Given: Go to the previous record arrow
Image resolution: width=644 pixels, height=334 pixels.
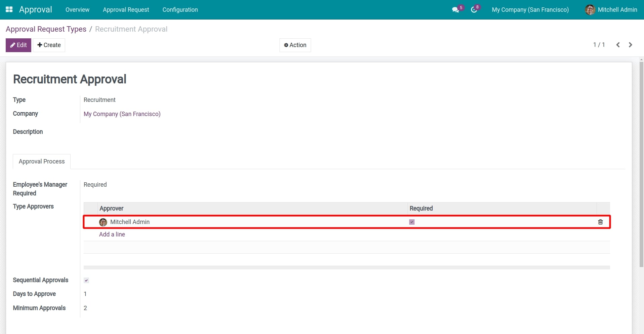Looking at the screenshot, I should coord(618,45).
